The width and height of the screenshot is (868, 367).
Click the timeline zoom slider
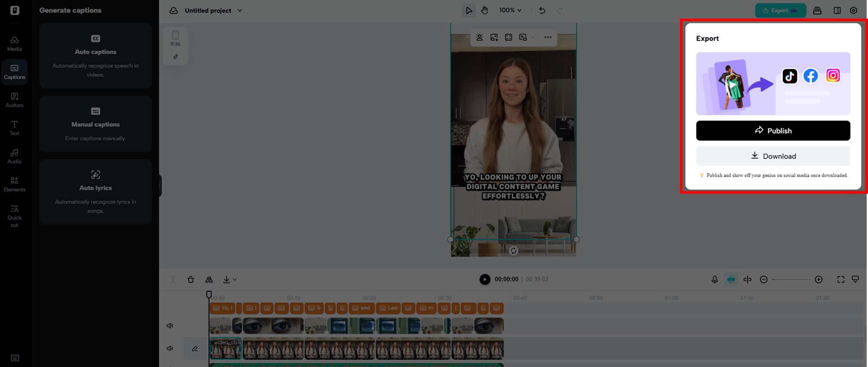tap(791, 279)
